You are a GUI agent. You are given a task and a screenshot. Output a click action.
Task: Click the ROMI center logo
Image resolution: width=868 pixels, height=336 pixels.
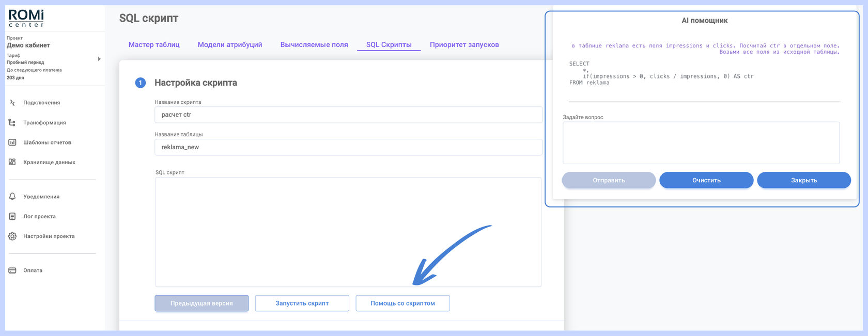[x=26, y=18]
